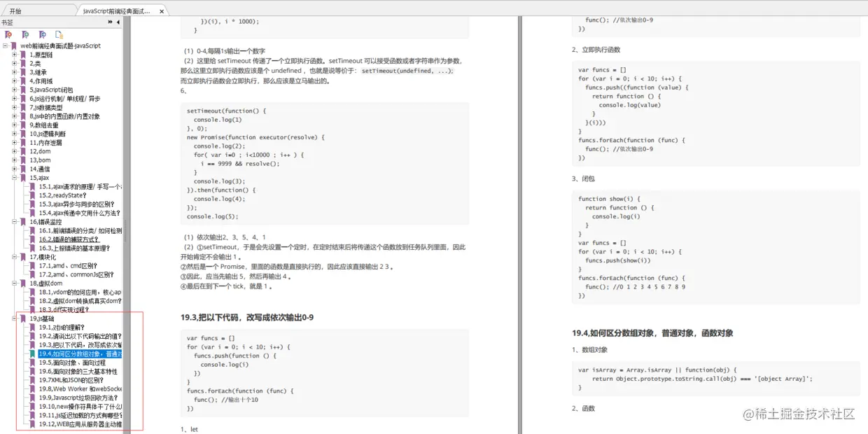Expand the 6,js运行机制 bookmark node
This screenshot has height=434, width=868.
pyautogui.click(x=15, y=99)
